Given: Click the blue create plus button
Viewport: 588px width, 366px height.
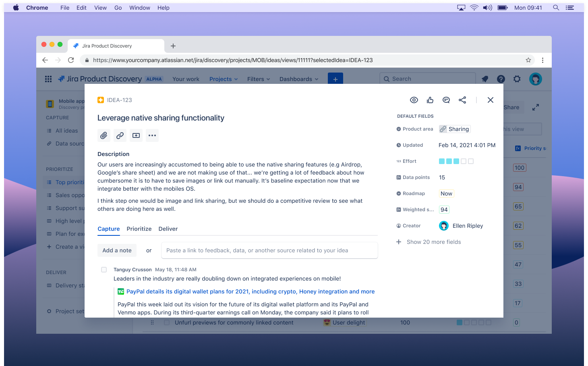Looking at the screenshot, I should coord(335,79).
